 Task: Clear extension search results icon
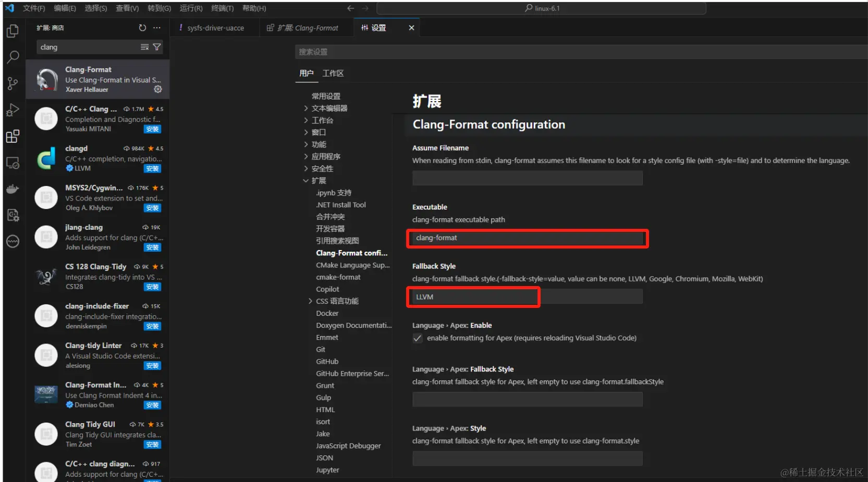144,47
